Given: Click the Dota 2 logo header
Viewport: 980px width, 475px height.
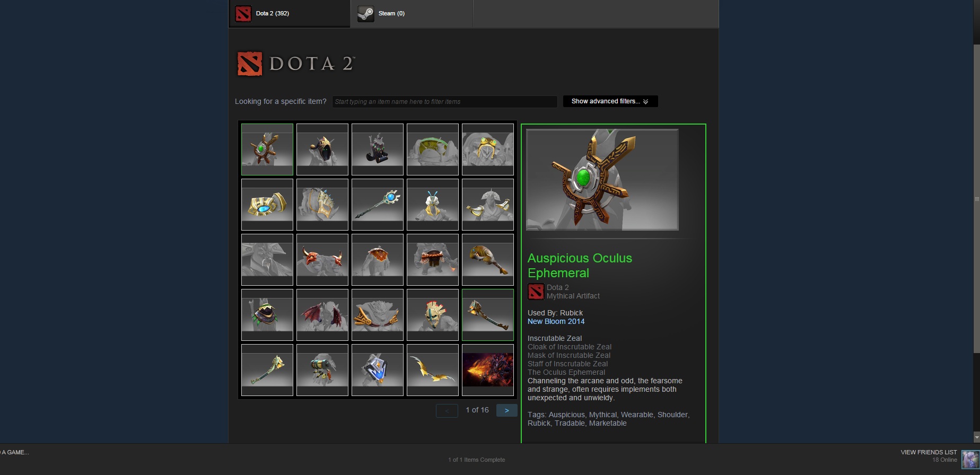Looking at the screenshot, I should pyautogui.click(x=295, y=64).
